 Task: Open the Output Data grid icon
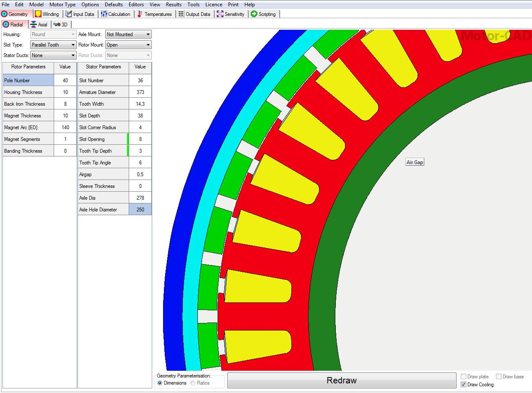pyautogui.click(x=181, y=14)
